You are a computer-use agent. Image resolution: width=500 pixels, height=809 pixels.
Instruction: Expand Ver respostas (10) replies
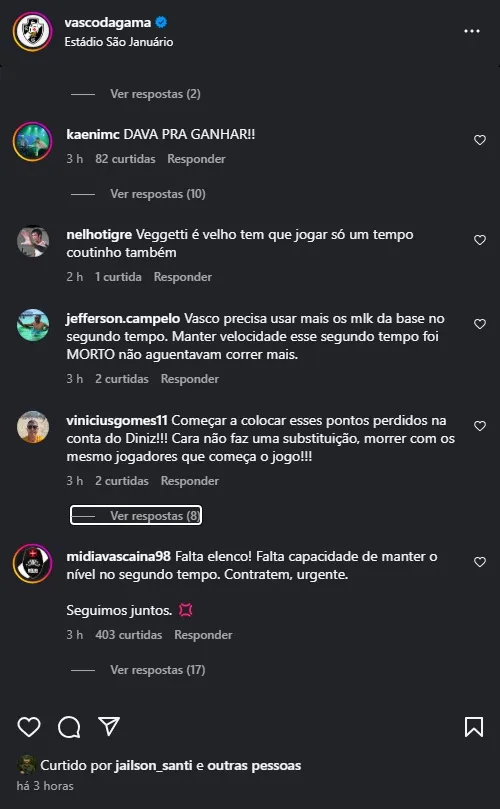click(157, 194)
